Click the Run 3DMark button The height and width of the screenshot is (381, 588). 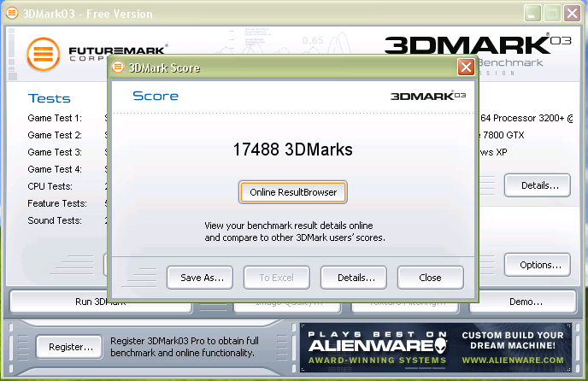[101, 302]
